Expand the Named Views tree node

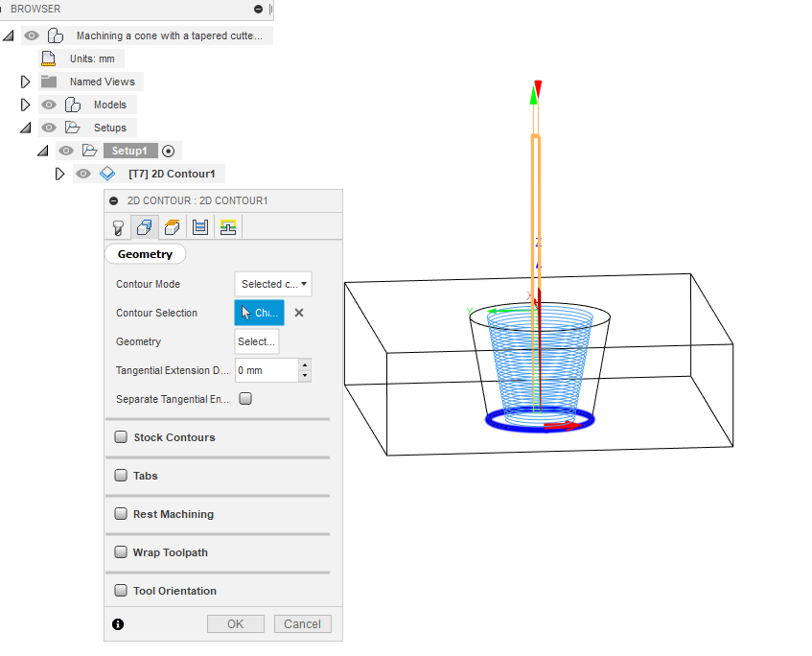pos(23,82)
